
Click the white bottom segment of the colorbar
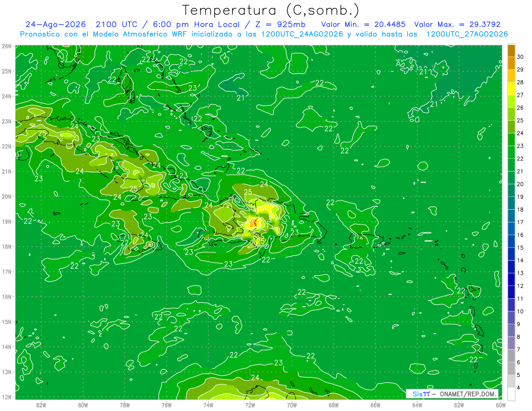(511, 394)
